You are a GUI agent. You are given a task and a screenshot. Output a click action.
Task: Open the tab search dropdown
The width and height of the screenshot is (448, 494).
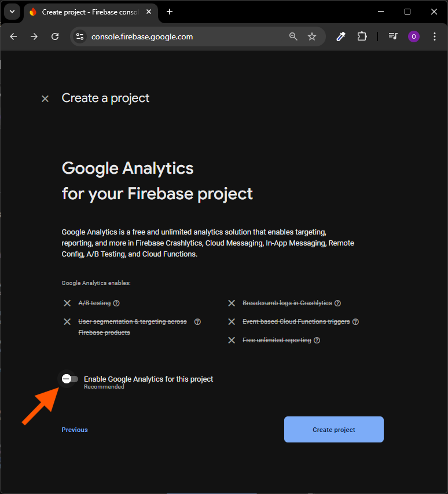click(12, 12)
